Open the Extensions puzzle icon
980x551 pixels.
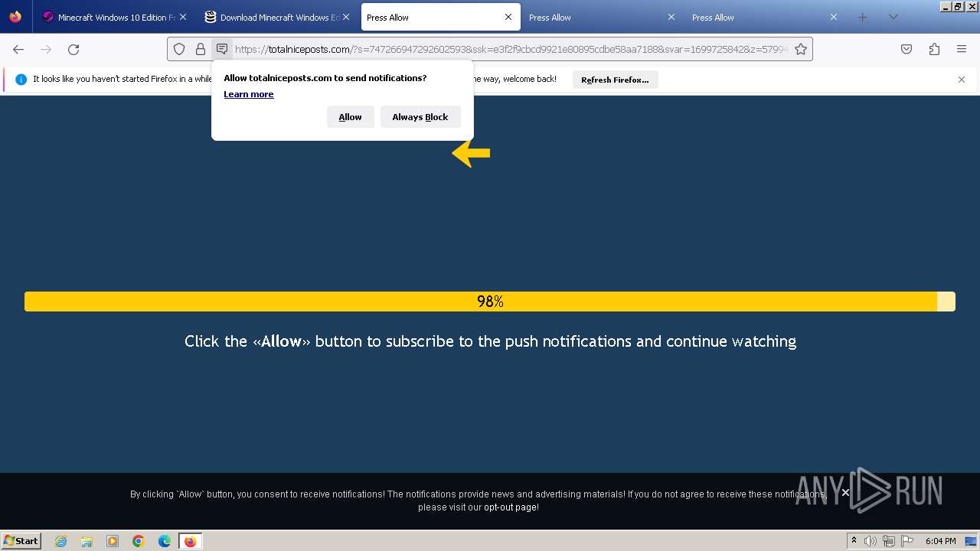click(934, 49)
